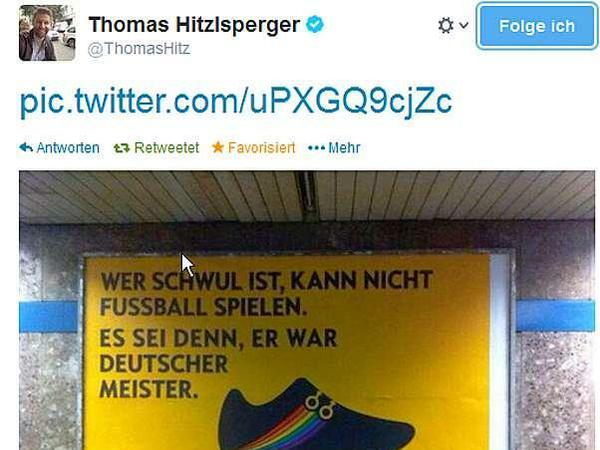The width and height of the screenshot is (600, 450).
Task: Click the reply arrow icon
Action: (26, 147)
